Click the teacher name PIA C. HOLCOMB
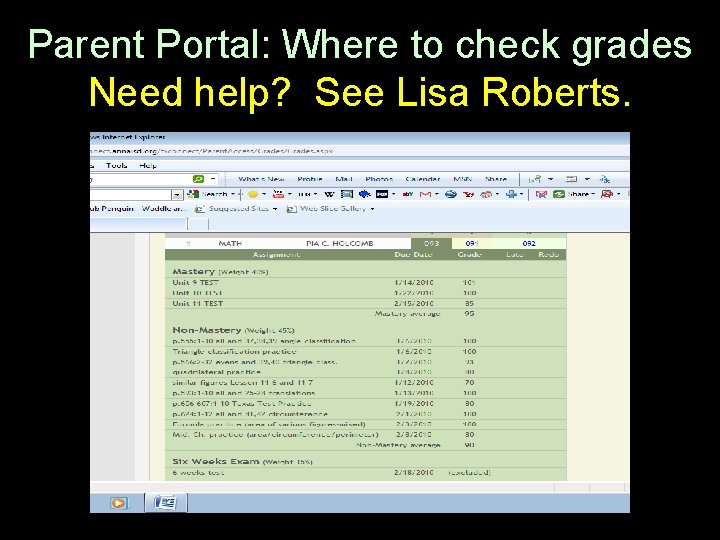Screen dimensions: 720x540 339,243
